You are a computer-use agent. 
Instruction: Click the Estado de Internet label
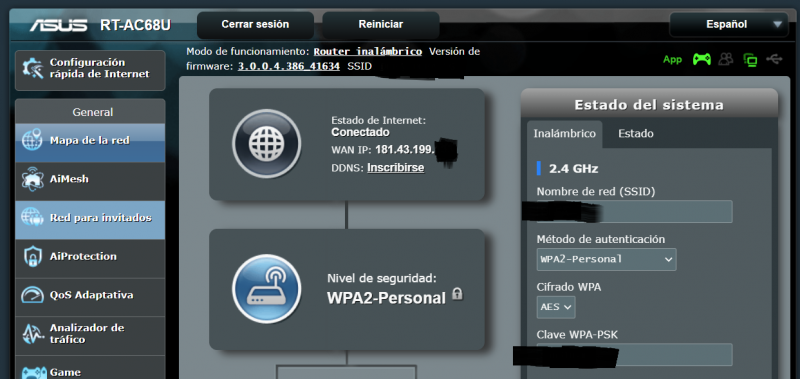(x=378, y=120)
